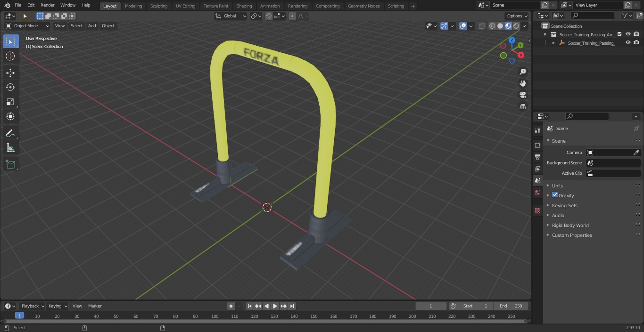The image size is (644, 332).
Task: Open the File menu
Action: (x=18, y=5)
